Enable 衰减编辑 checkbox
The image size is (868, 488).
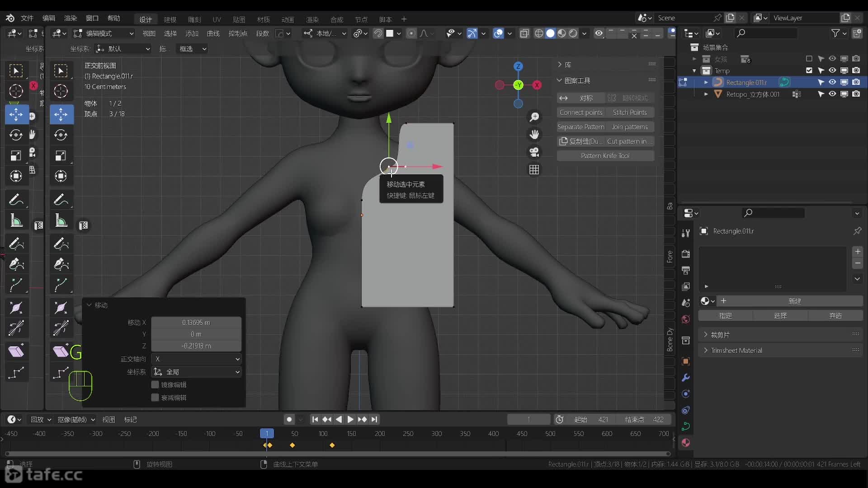point(155,398)
